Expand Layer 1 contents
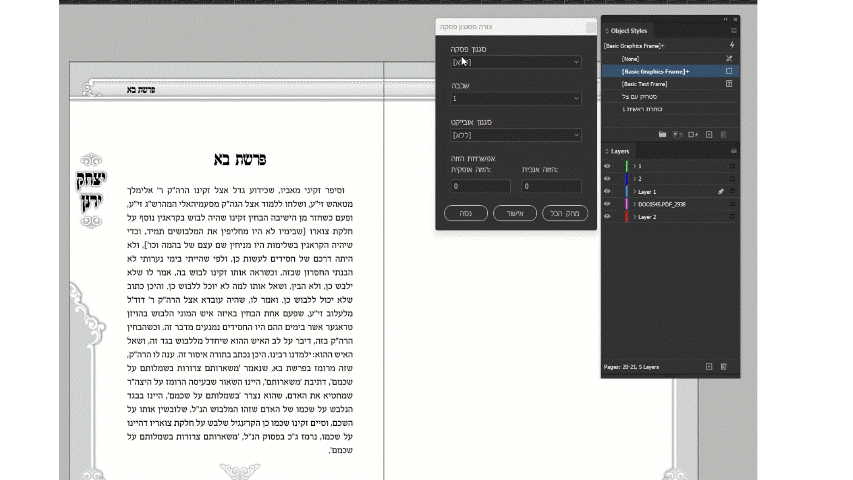 coord(634,192)
